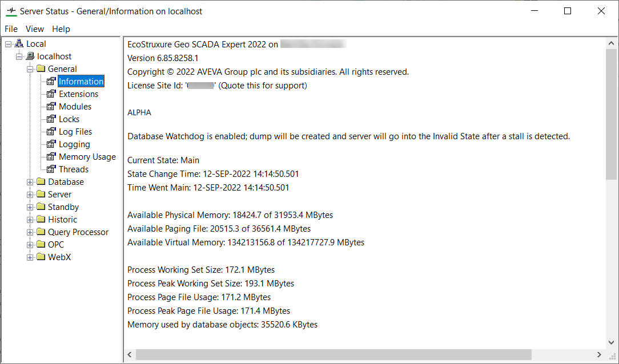Click the Memory Usage page icon
This screenshot has width=619, height=364.
[51, 157]
